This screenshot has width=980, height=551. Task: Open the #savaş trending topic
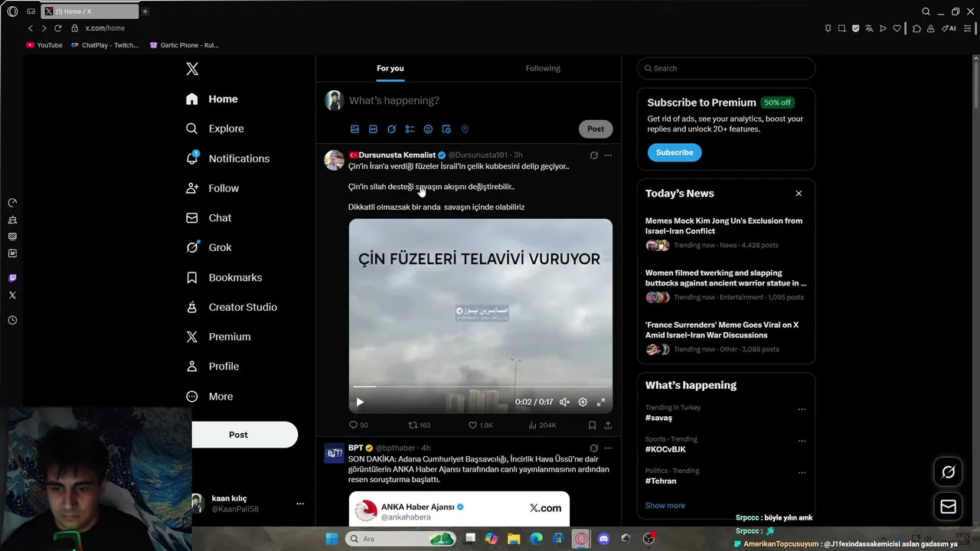(x=658, y=418)
